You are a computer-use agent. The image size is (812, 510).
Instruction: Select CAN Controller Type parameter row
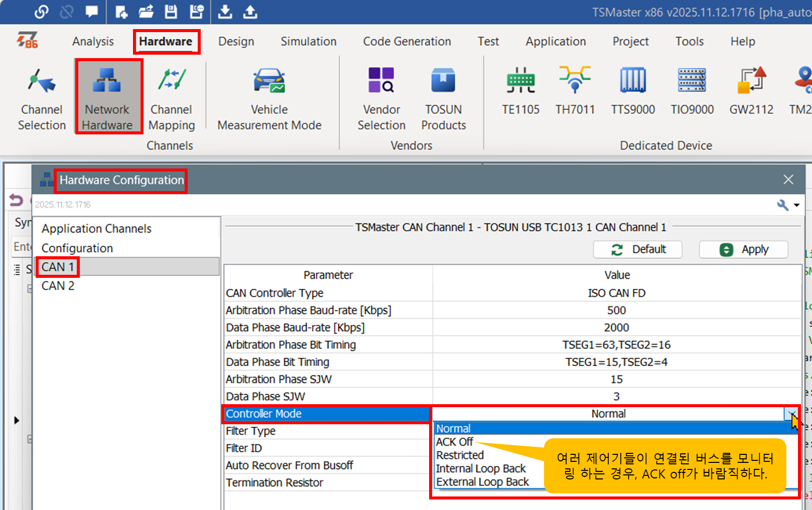[512, 293]
